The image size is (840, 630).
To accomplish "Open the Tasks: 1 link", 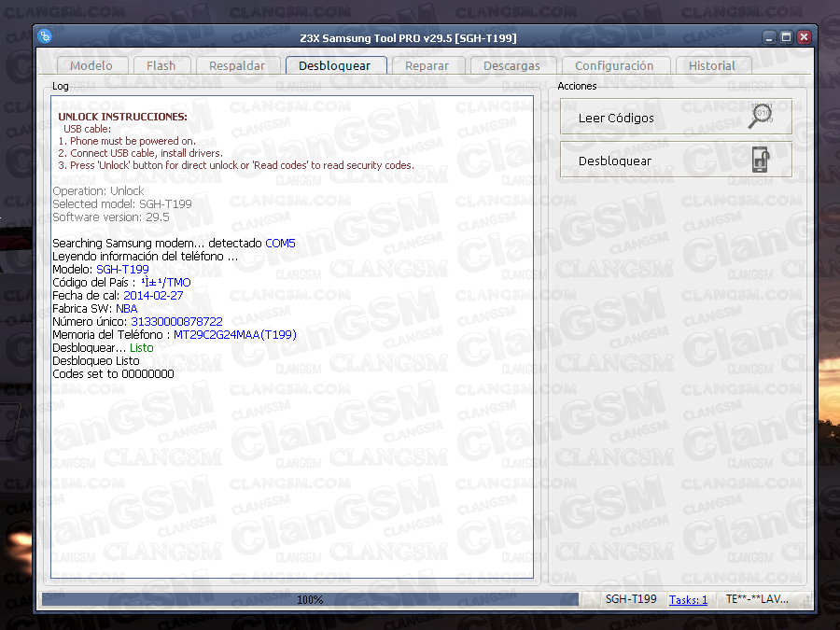I will click(688, 600).
